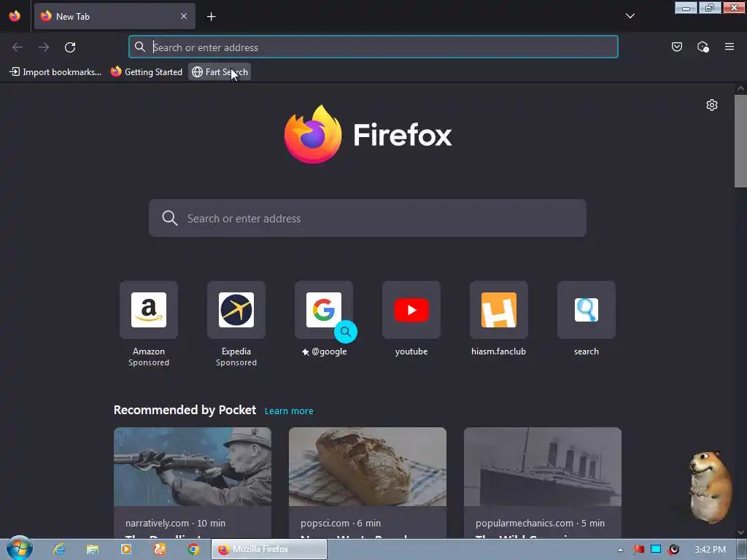
Task: Open the popsci.com bread article thumbnail
Action: [368, 467]
